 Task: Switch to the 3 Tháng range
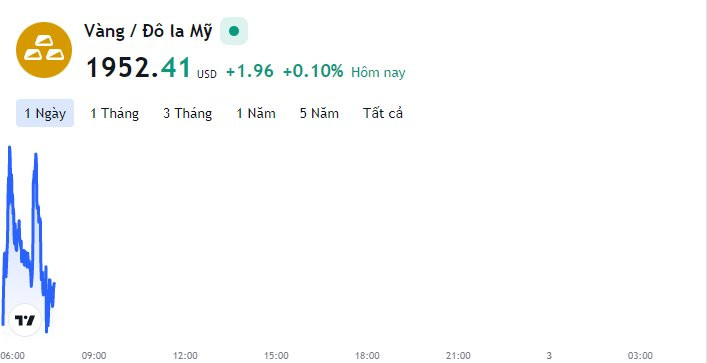188,113
